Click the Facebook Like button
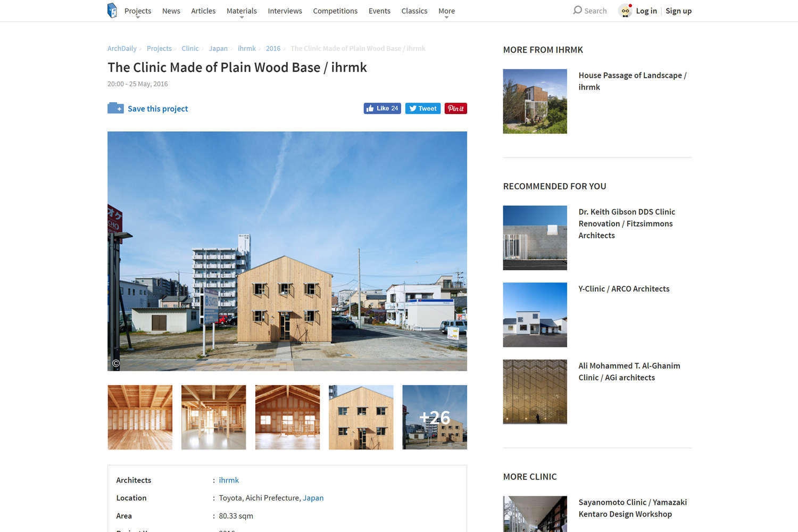This screenshot has width=798, height=532. (x=382, y=109)
